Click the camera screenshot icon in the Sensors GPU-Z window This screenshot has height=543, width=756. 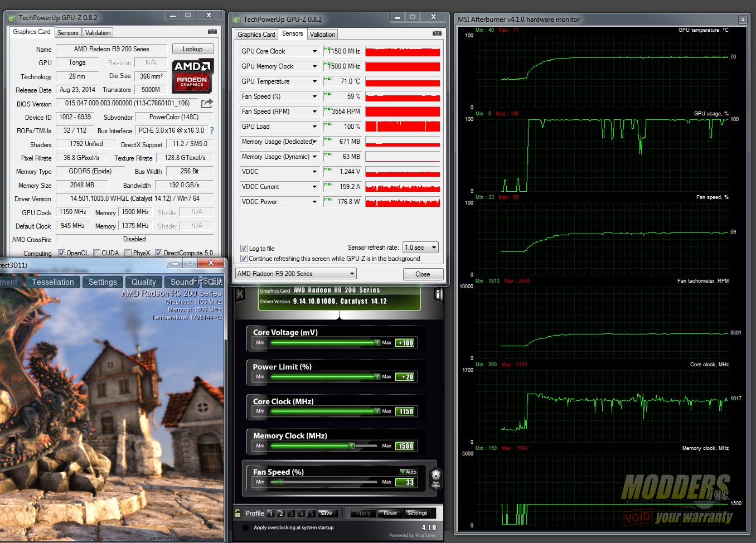[437, 33]
